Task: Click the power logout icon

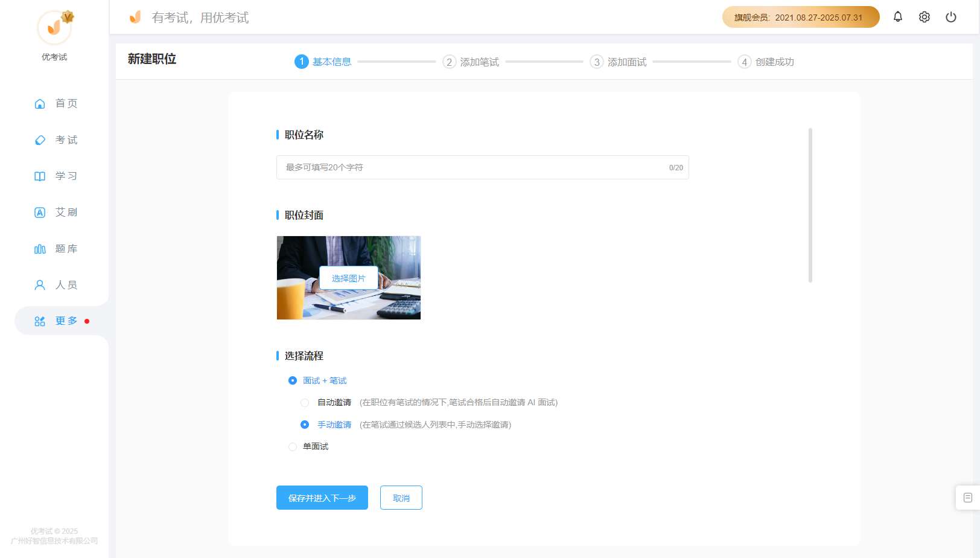Action: point(951,17)
